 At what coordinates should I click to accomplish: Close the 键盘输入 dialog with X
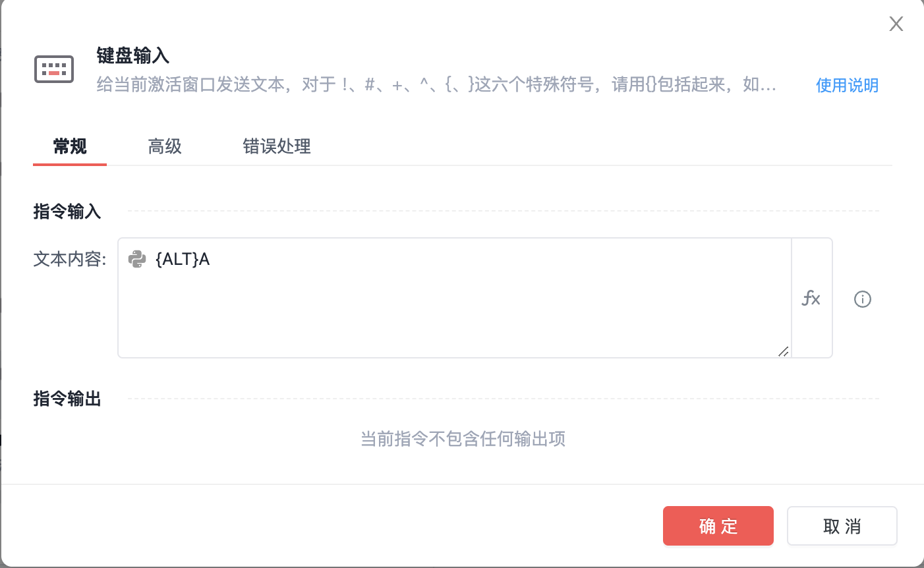896,24
